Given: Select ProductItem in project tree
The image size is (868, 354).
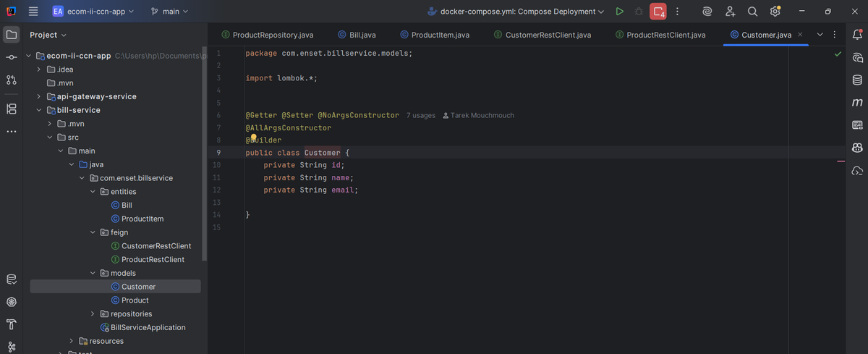Looking at the screenshot, I should point(137,219).
